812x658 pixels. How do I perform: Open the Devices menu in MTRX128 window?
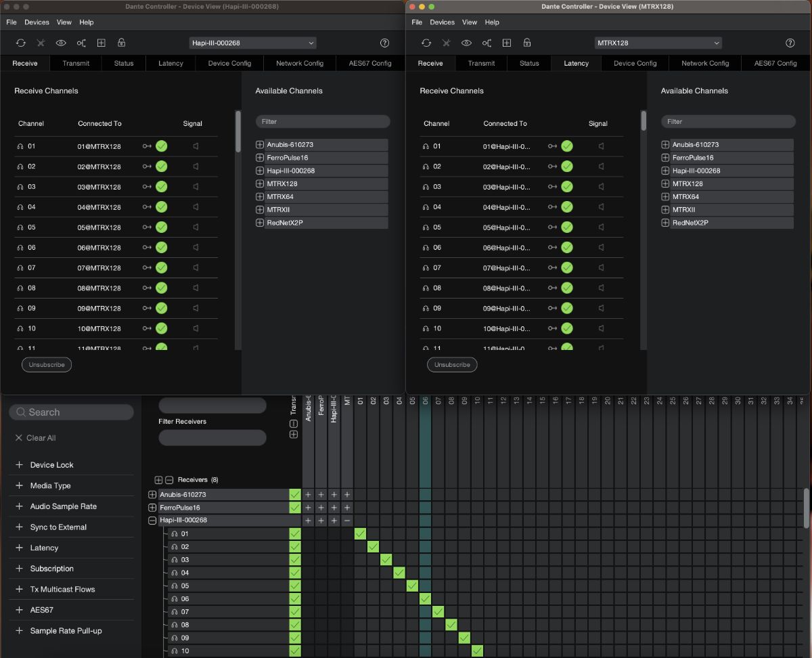tap(442, 22)
